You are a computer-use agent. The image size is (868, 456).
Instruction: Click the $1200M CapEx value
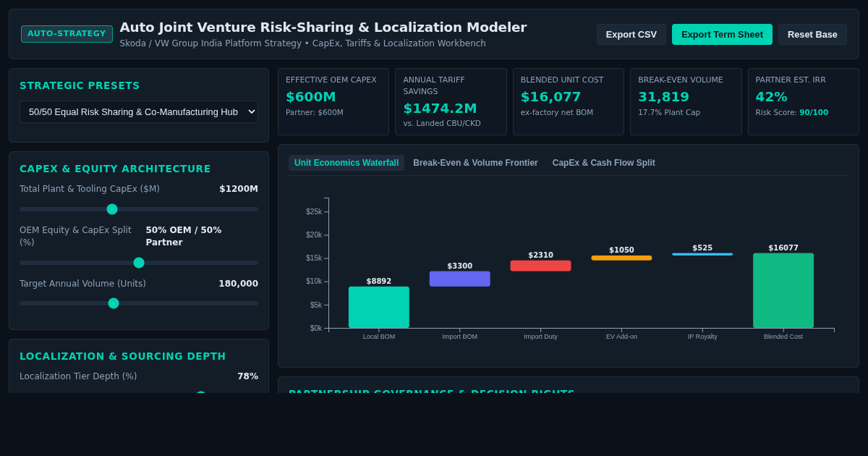239,189
